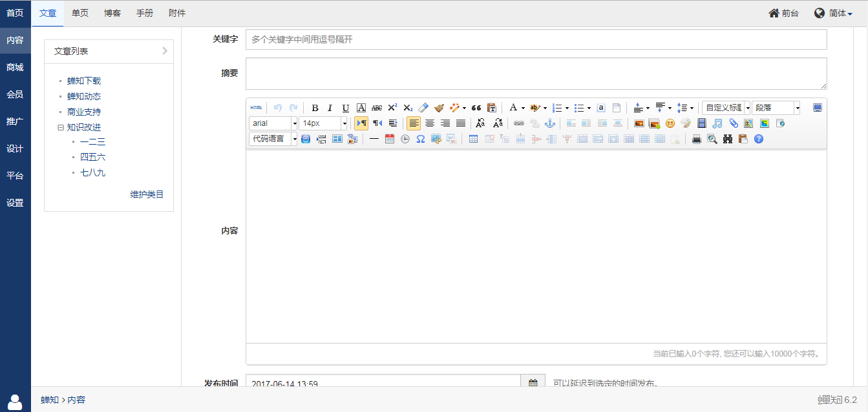
Task: Apply italic formatting in the editor toolbar
Action: (330, 108)
